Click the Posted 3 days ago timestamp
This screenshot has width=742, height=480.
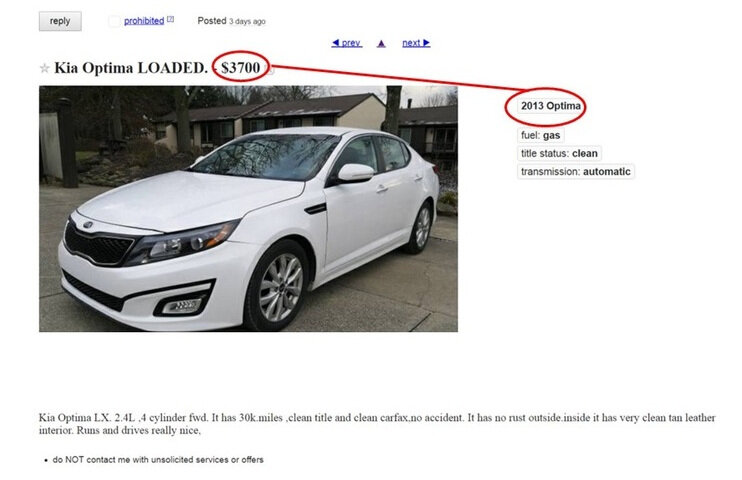click(x=231, y=21)
